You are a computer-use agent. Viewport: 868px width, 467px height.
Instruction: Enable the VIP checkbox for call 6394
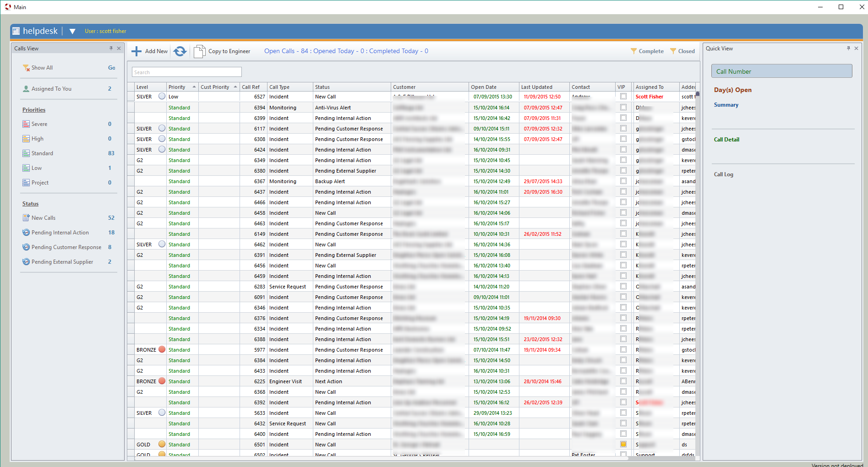(623, 107)
